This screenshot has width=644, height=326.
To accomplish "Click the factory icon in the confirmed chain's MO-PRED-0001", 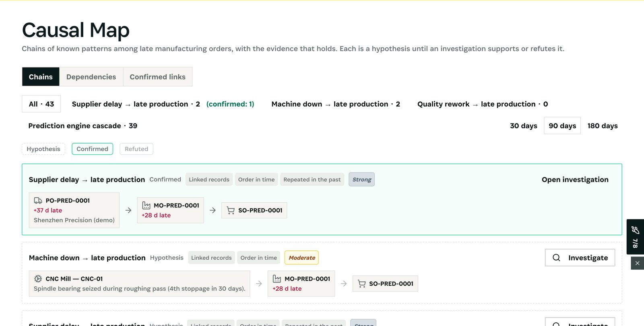I will point(146,205).
